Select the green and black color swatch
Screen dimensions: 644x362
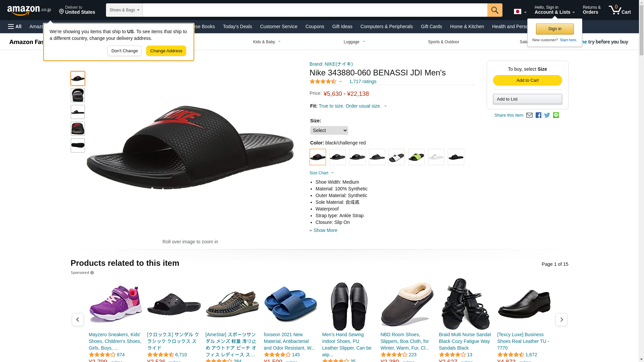click(416, 157)
